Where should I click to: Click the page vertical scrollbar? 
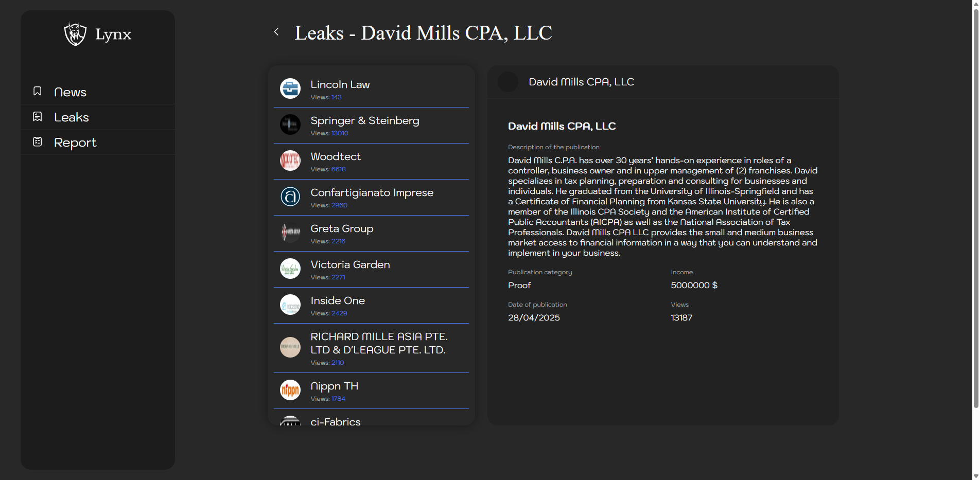975,206
